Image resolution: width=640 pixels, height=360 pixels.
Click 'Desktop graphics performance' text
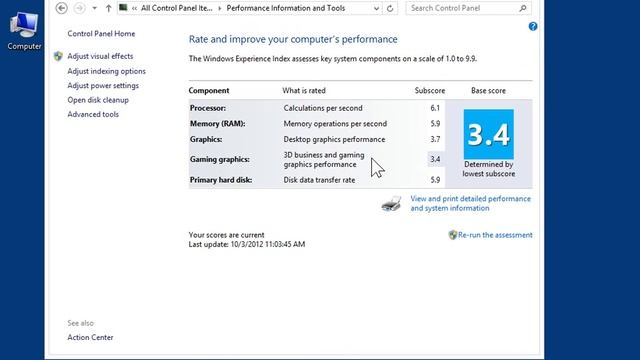[x=334, y=140]
